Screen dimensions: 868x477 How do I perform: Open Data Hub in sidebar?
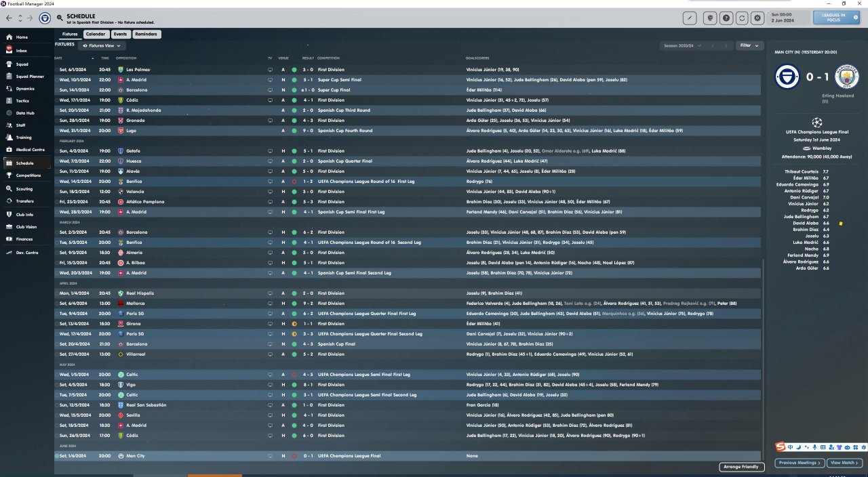tap(25, 113)
